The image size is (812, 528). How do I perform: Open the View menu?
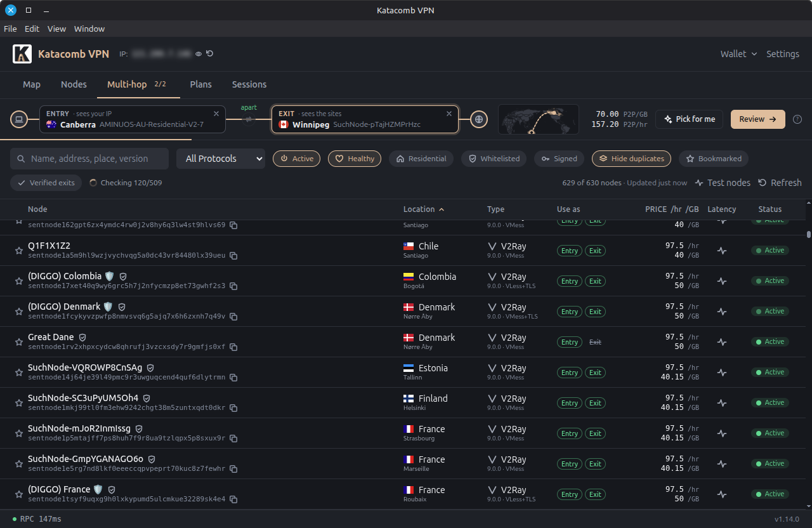[56, 29]
